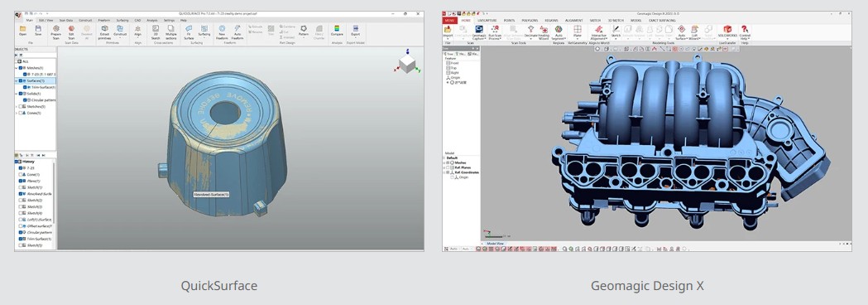868x305 pixels.
Task: Toggle the Trim-Surface checkbox in QuickSurface objects tree
Action: coord(26,87)
